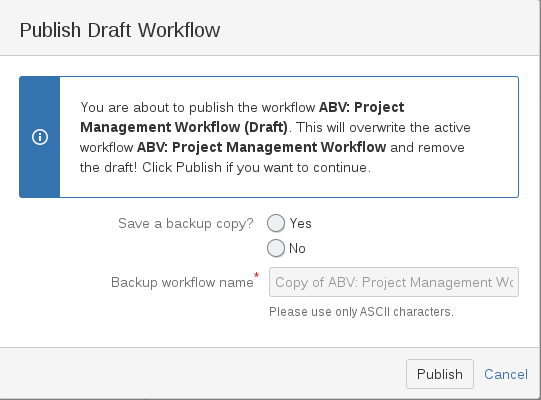Click the info icon in the blue banner

click(x=40, y=137)
